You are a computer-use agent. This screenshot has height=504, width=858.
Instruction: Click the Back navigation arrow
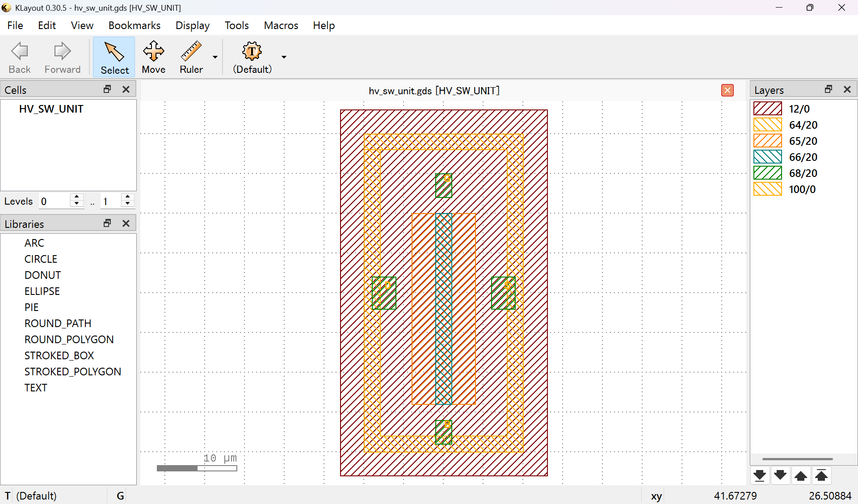[x=19, y=57]
